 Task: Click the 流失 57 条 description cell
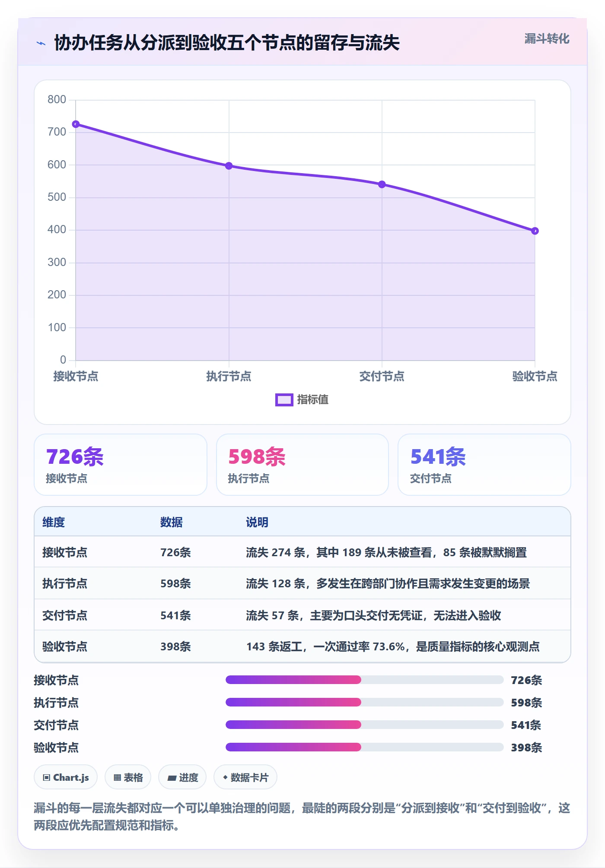coord(373,615)
